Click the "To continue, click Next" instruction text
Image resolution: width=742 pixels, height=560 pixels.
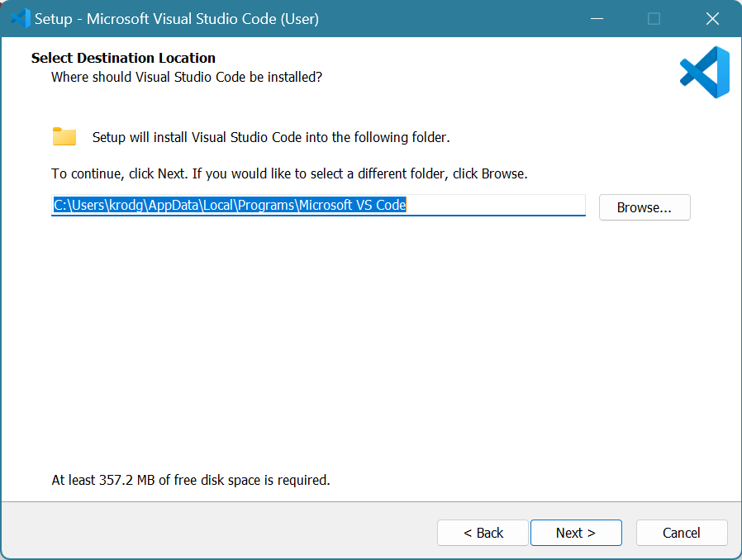(x=288, y=174)
